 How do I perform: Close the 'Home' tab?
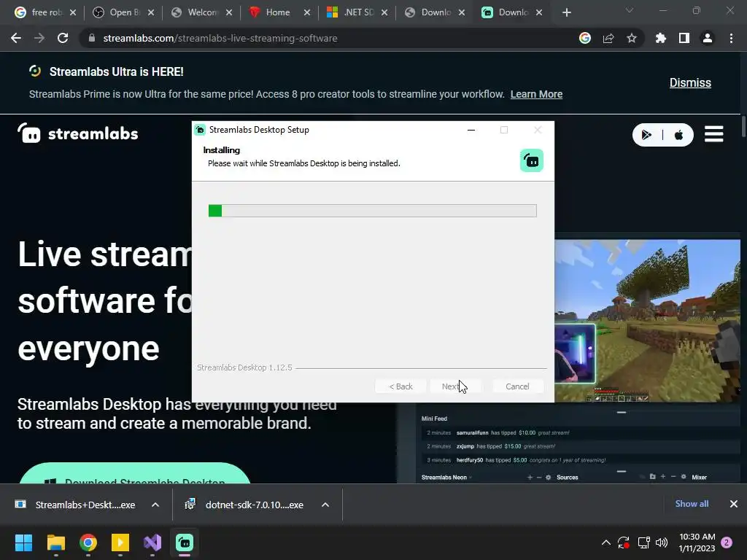point(307,12)
